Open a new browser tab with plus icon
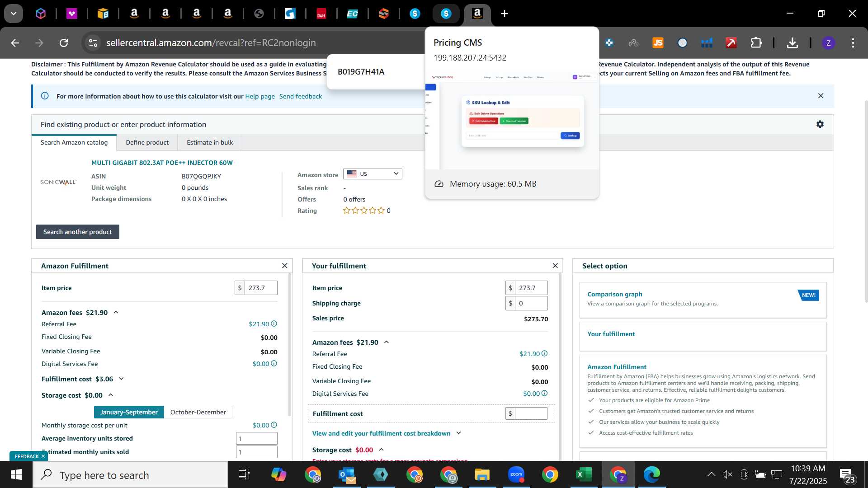 pyautogui.click(x=505, y=14)
